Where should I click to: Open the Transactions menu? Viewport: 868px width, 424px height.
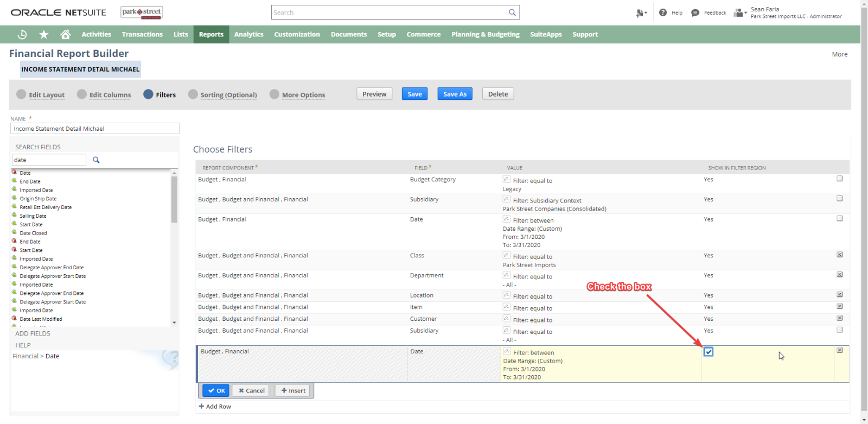pyautogui.click(x=142, y=34)
